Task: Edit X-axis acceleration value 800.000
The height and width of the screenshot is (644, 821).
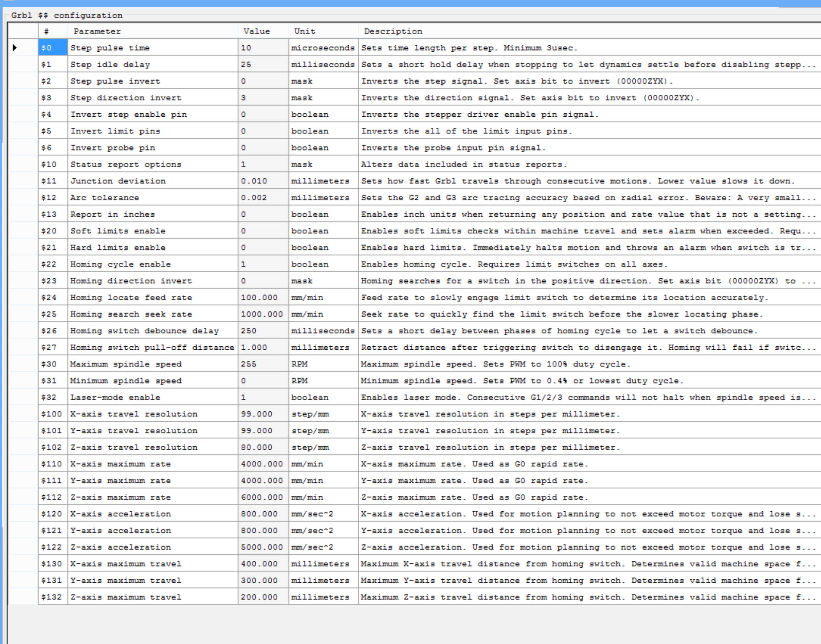Action: click(263, 514)
